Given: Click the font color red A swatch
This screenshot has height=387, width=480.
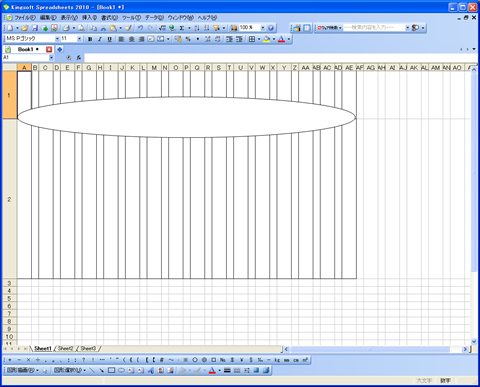Looking at the screenshot, I should [x=281, y=39].
